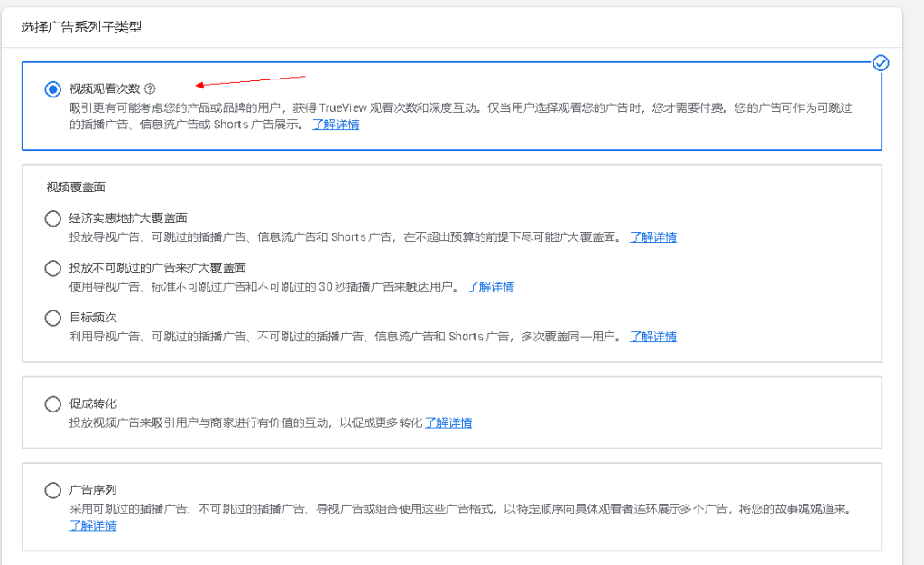Viewport: 924px width, 565px height.
Task: Open 了解详情 link in 视频观看次数 description
Action: point(336,125)
